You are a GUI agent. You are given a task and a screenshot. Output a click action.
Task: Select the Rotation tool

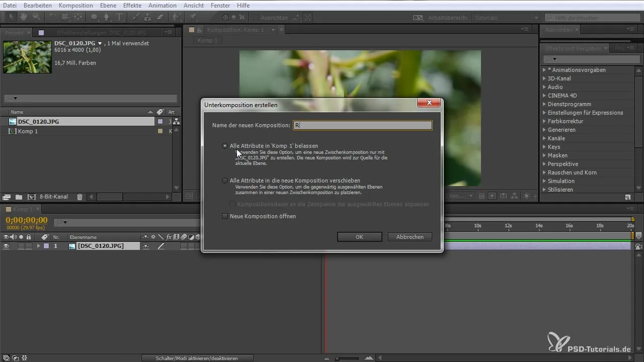coord(53,17)
